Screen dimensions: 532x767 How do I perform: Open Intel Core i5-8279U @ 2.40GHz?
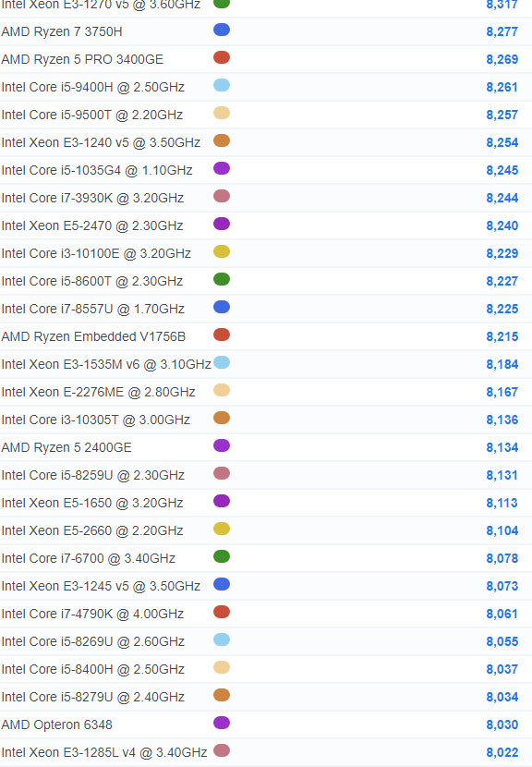(93, 697)
